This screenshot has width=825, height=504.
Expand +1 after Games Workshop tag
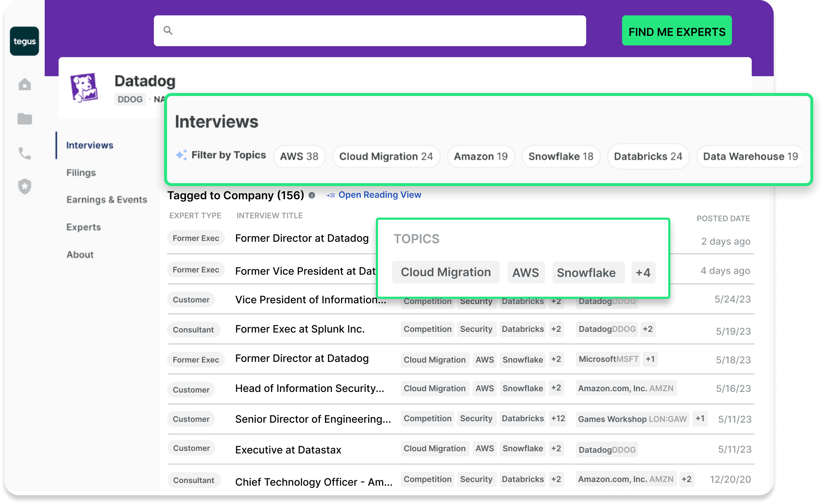click(700, 419)
